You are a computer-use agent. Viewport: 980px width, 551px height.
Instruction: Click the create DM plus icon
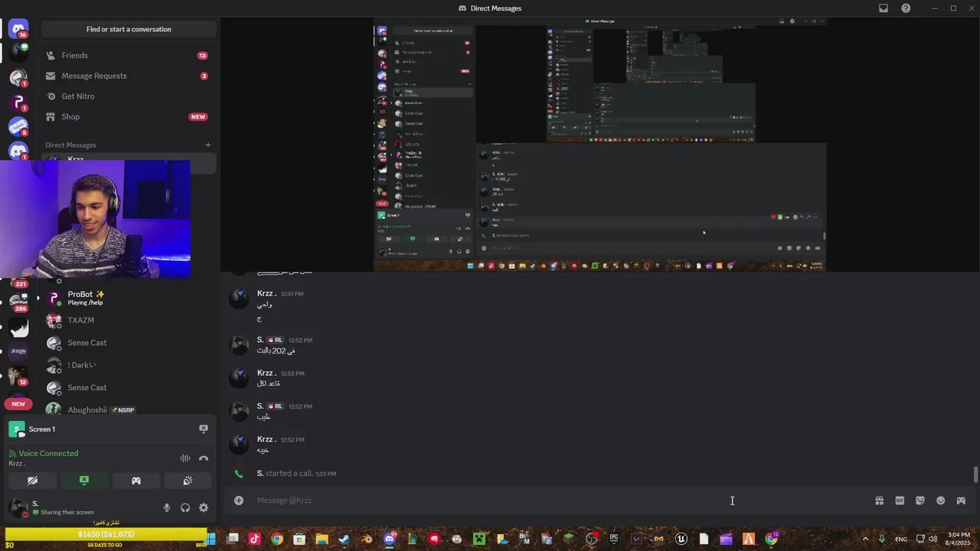(x=207, y=145)
